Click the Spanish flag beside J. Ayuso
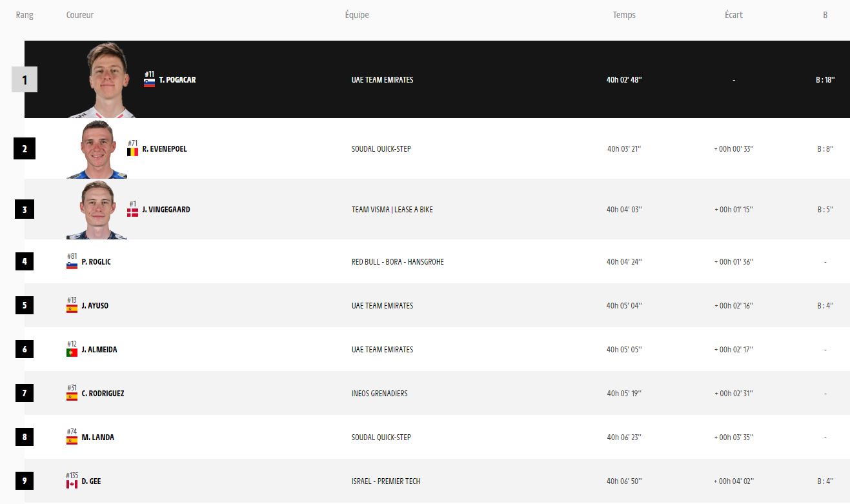Viewport: 850px width, 504px height. 72,308
